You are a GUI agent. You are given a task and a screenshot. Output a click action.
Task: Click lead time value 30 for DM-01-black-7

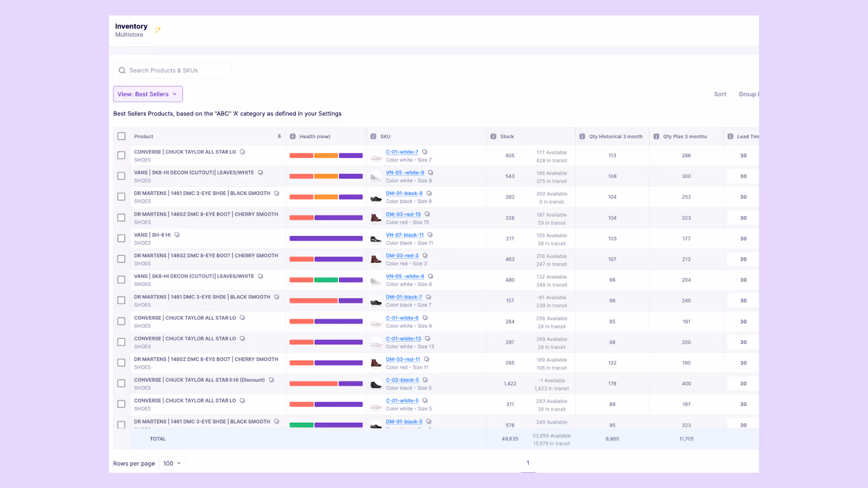[x=743, y=300]
